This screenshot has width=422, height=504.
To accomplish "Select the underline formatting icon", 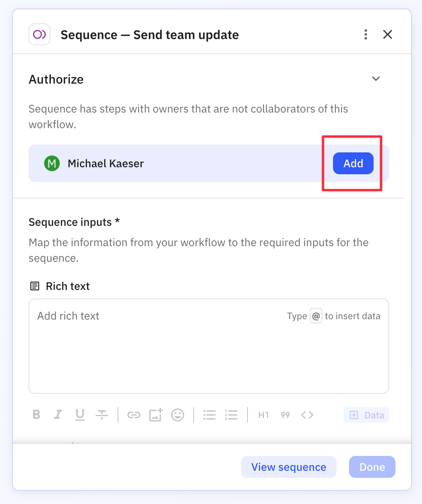I will tap(80, 415).
